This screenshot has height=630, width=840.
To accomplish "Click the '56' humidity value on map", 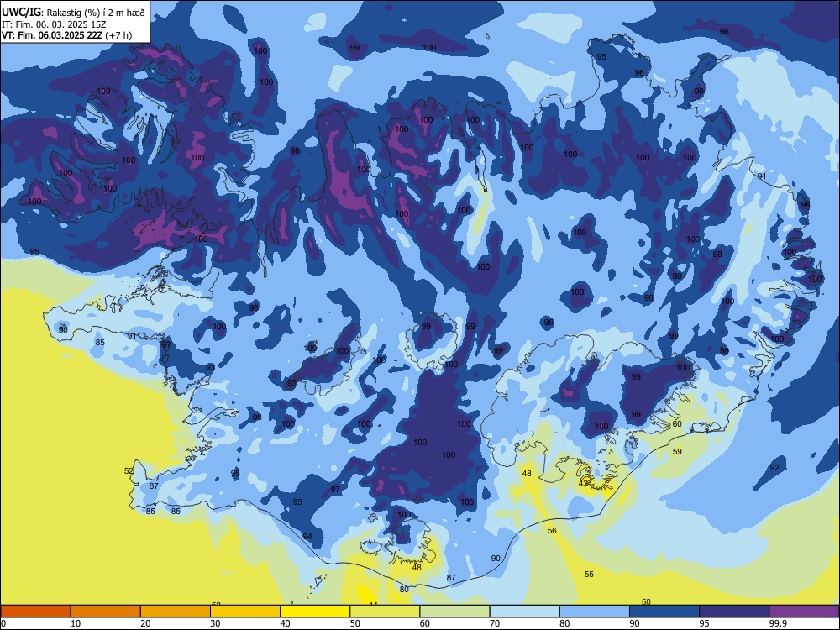I will click(552, 530).
